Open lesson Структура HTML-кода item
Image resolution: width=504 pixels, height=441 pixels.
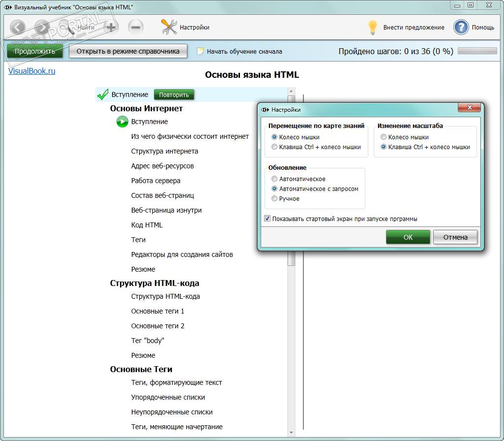[165, 296]
